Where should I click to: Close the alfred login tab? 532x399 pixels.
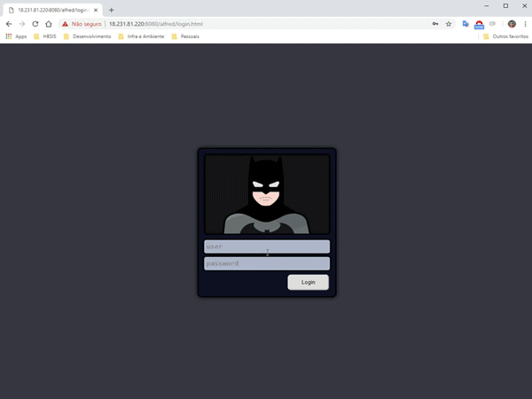pos(96,10)
